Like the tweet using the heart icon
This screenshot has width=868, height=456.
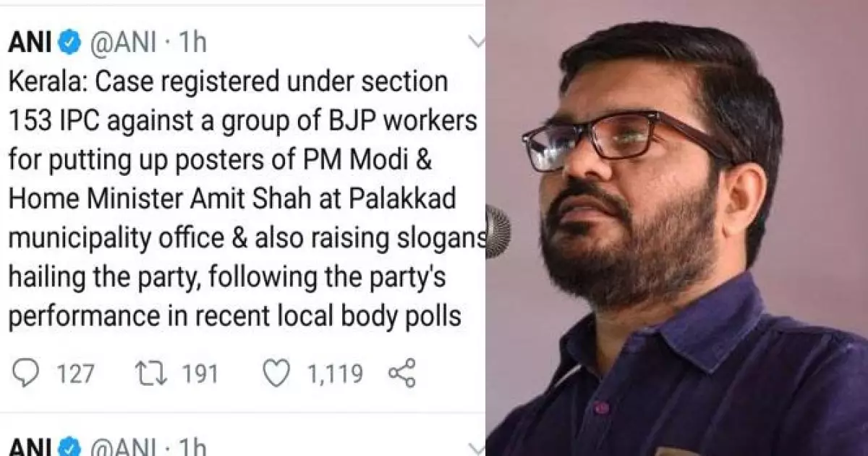tap(276, 373)
